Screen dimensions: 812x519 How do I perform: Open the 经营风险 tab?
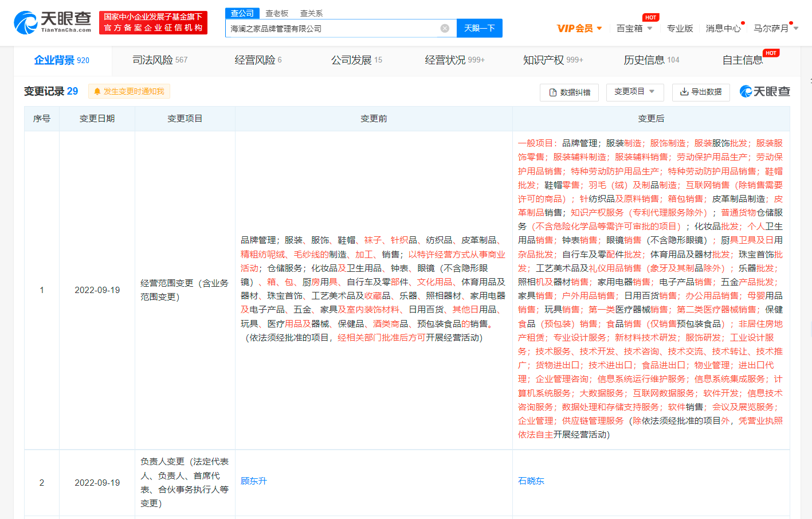258,60
